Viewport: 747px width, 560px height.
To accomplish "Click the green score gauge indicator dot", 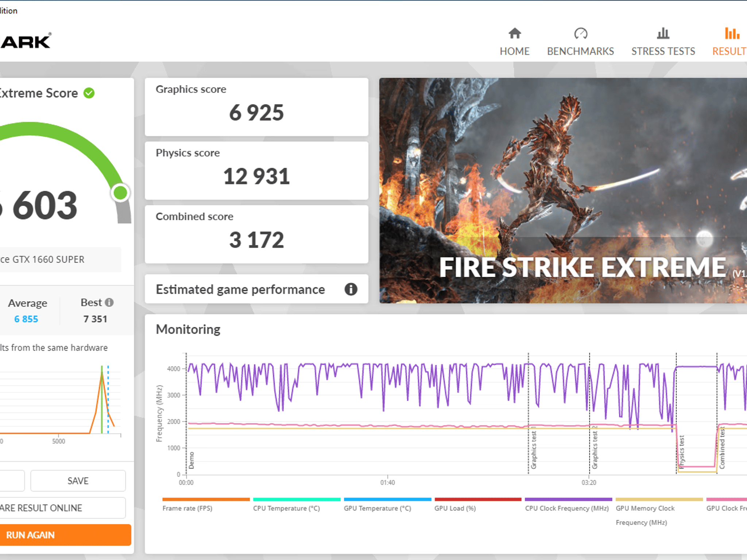I will (x=120, y=192).
